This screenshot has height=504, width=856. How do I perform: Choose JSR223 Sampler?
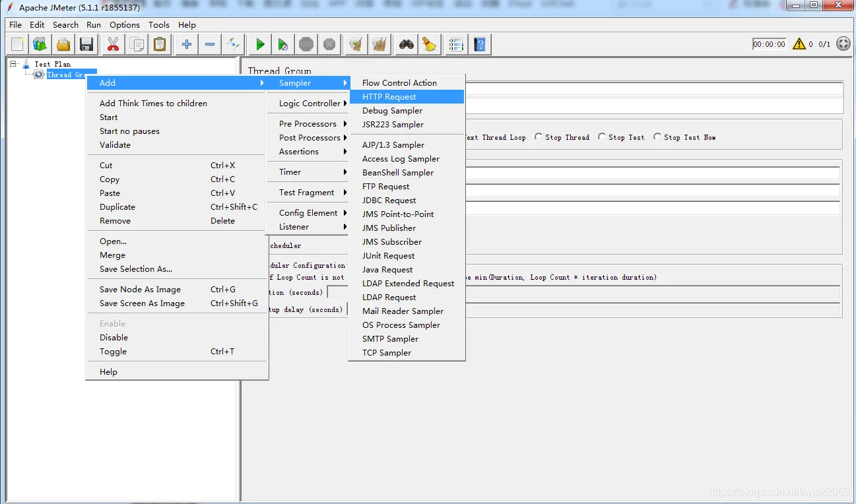tap(407, 124)
